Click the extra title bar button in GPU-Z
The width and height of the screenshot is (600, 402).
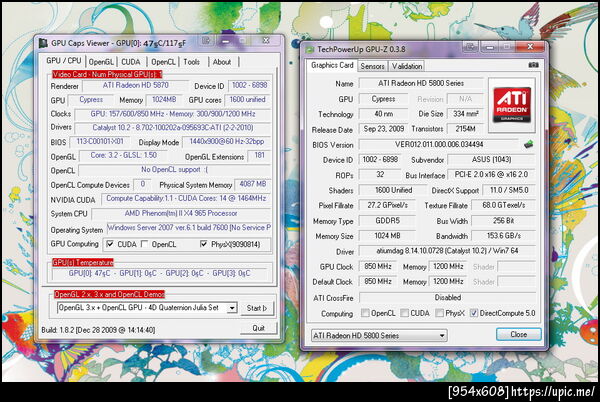click(470, 47)
